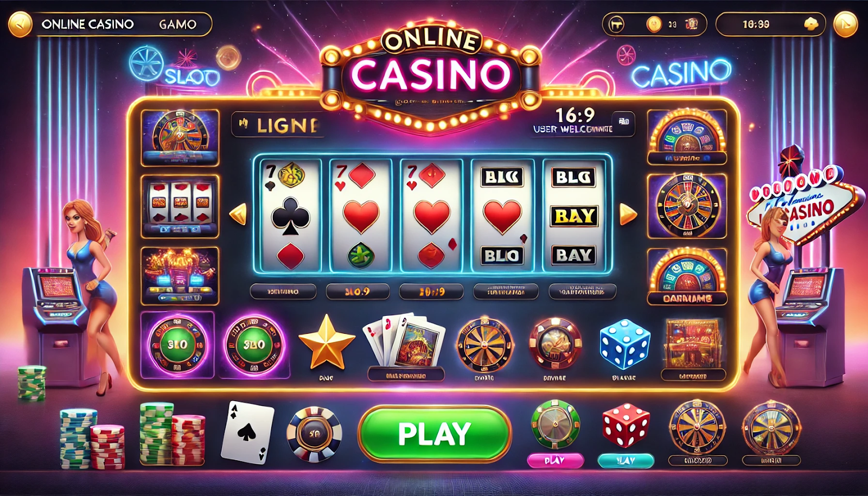Open the roulette wheel thumbnail at top left

pos(180,137)
